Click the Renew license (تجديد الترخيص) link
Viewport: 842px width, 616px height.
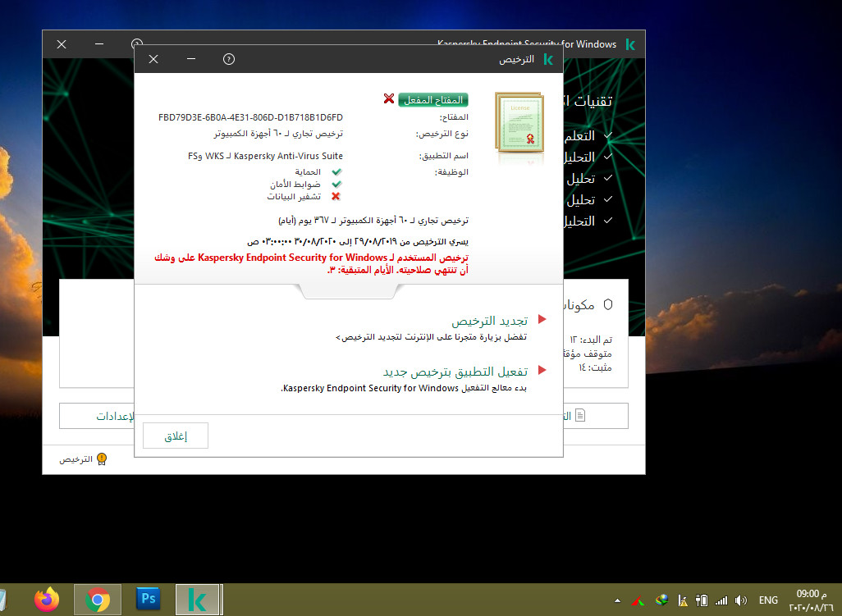coord(489,321)
